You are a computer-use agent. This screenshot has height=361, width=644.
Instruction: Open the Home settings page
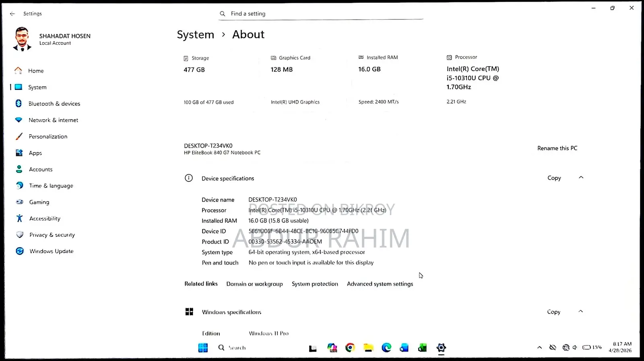point(36,71)
